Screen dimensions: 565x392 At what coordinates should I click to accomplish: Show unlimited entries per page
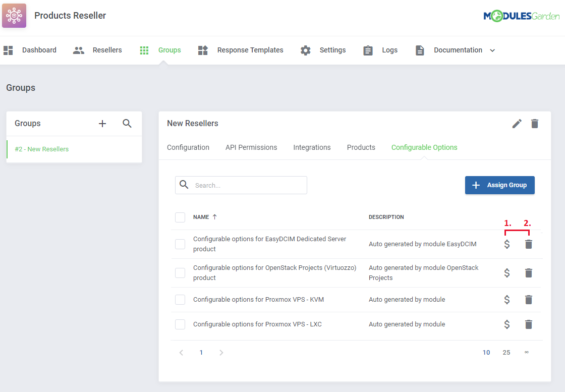pos(527,352)
